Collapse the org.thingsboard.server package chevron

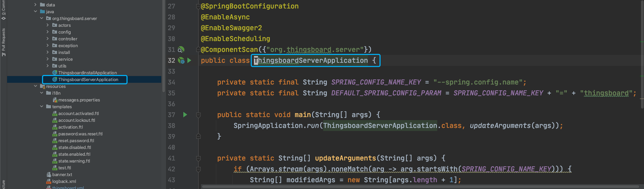[x=41, y=18]
